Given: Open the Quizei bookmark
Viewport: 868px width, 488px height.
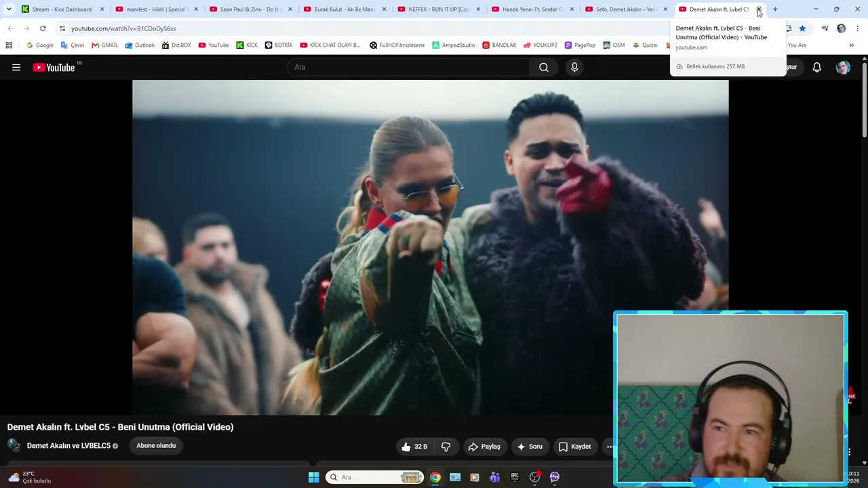Looking at the screenshot, I should [644, 45].
